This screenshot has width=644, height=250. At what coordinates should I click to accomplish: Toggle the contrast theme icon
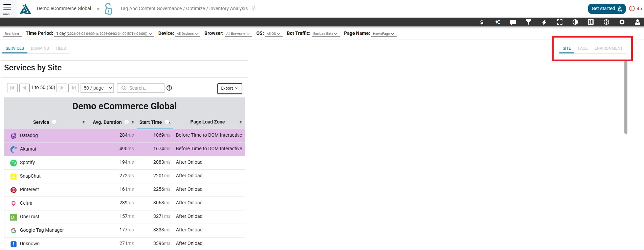click(x=575, y=22)
